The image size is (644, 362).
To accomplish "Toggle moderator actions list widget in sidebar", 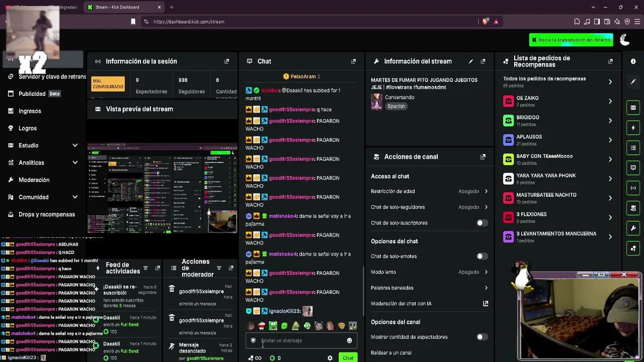I will pyautogui.click(x=633, y=148).
